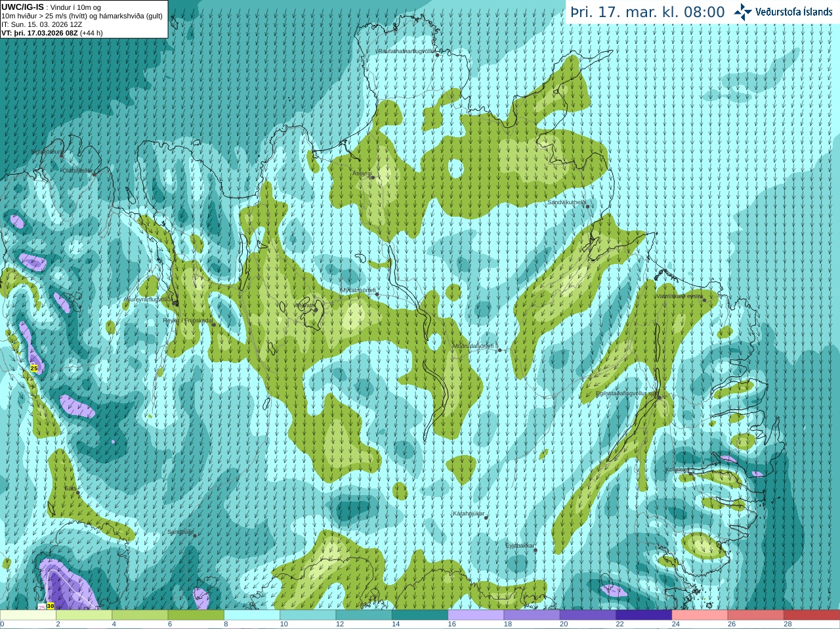The image size is (840, 629).
Task: Click the legend scale number '24'
Action: (675, 624)
